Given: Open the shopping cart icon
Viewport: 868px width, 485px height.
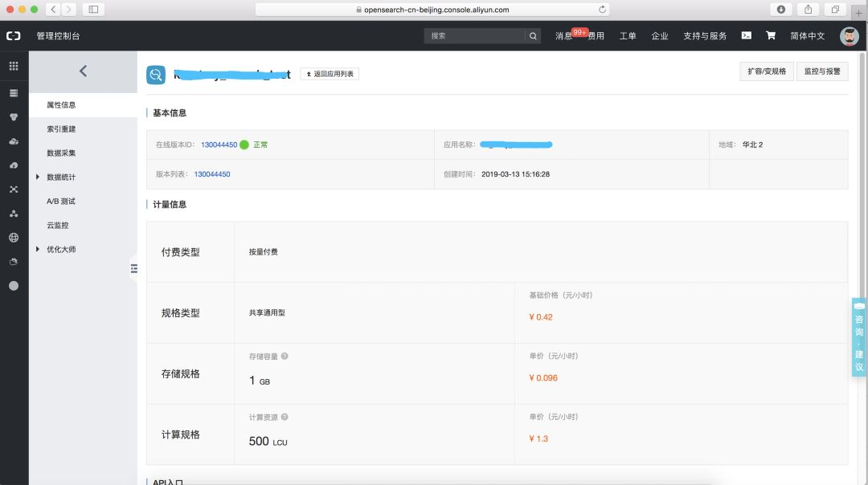Looking at the screenshot, I should (x=770, y=35).
